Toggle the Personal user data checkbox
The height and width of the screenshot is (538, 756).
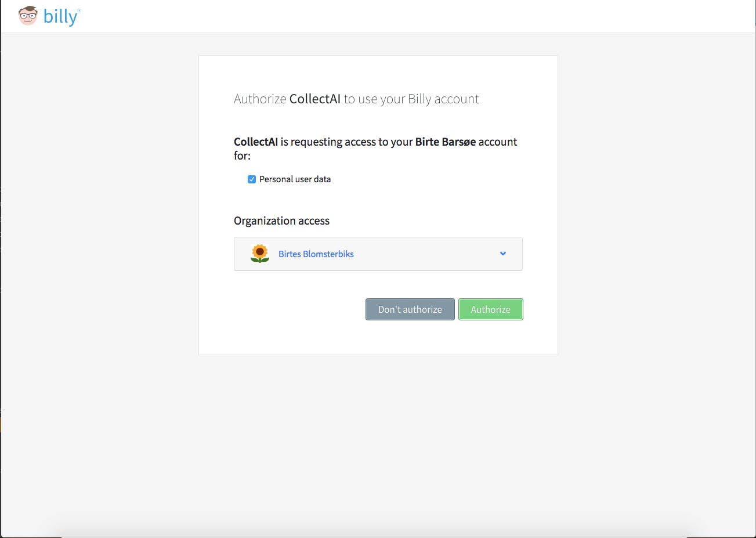(x=252, y=179)
